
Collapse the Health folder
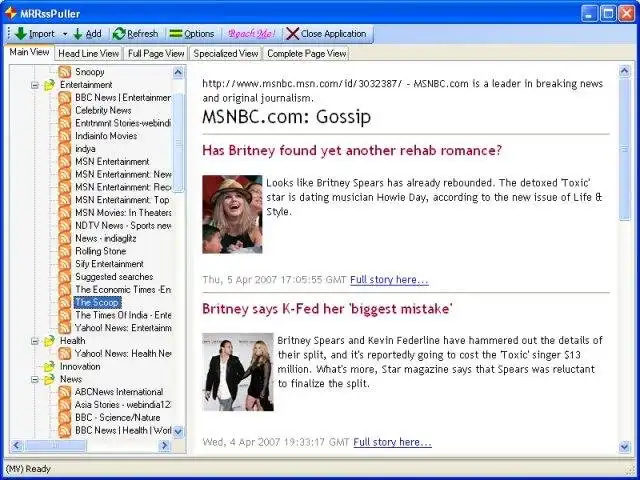[35, 341]
